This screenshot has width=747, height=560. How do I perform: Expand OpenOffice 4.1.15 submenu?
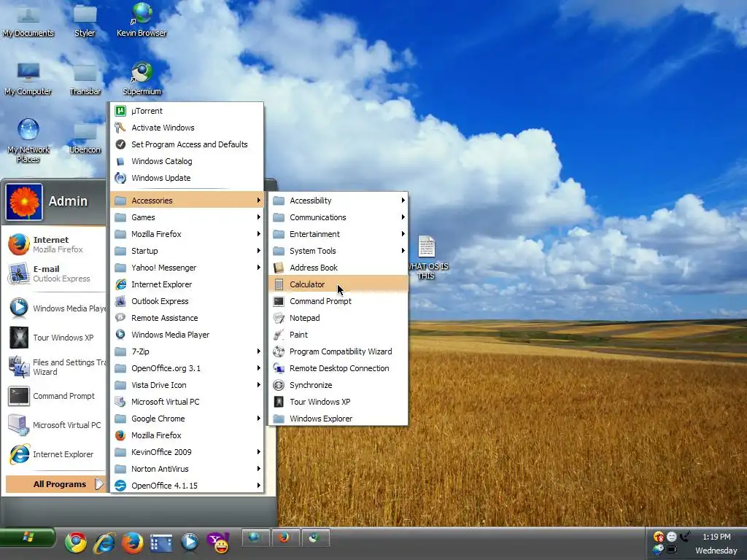click(187, 486)
